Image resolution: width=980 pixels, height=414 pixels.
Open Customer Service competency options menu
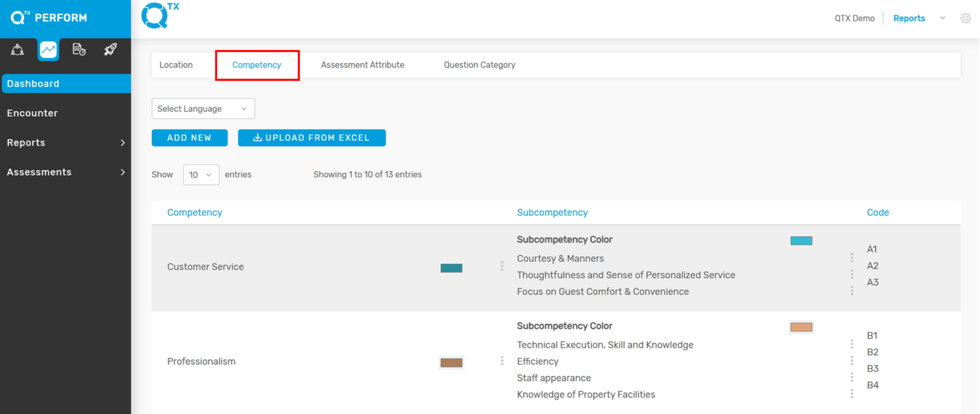coord(502,266)
